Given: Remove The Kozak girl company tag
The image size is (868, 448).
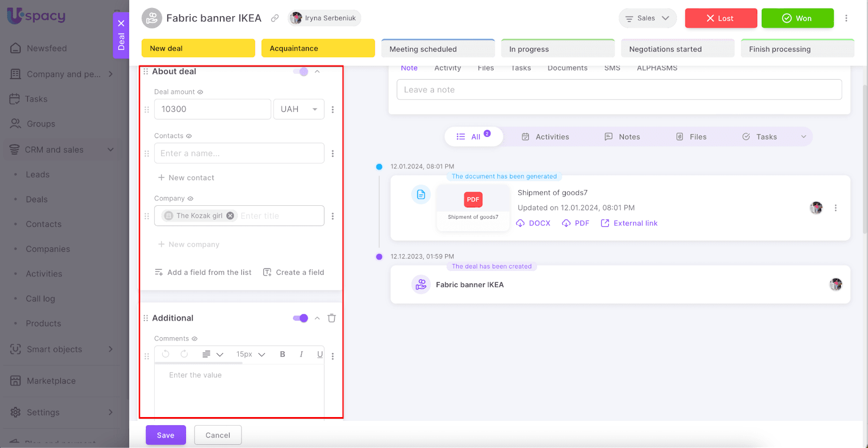Looking at the screenshot, I should click(230, 216).
